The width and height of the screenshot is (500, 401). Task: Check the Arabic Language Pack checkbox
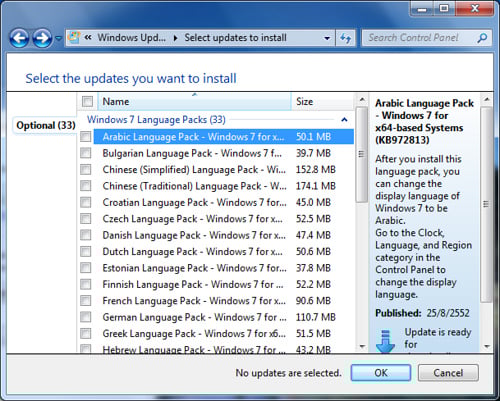click(x=85, y=136)
